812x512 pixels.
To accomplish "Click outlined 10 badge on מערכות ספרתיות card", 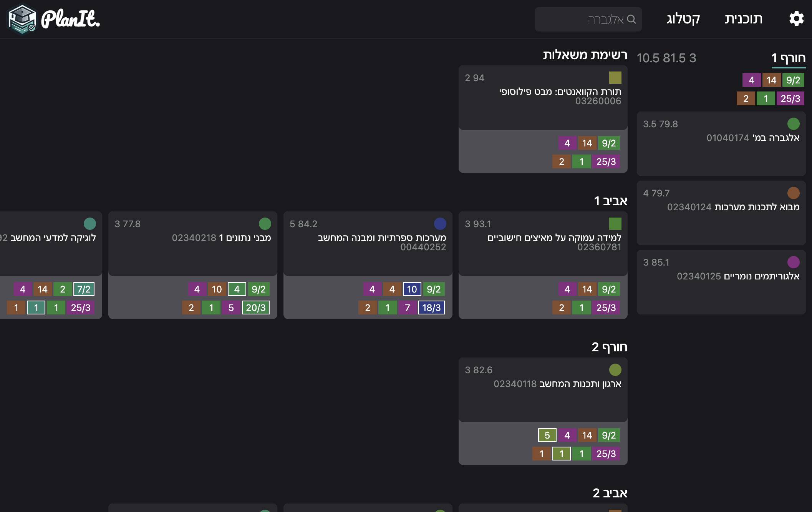I will point(412,289).
